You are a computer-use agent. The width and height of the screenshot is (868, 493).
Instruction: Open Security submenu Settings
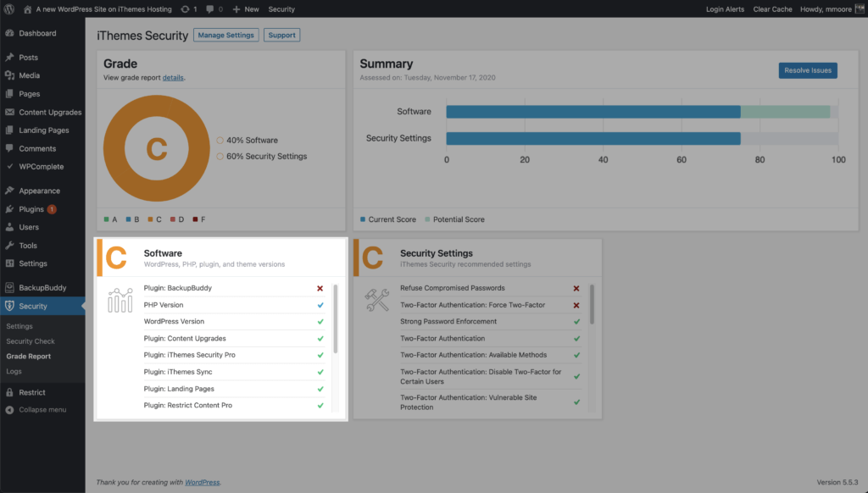tap(19, 326)
